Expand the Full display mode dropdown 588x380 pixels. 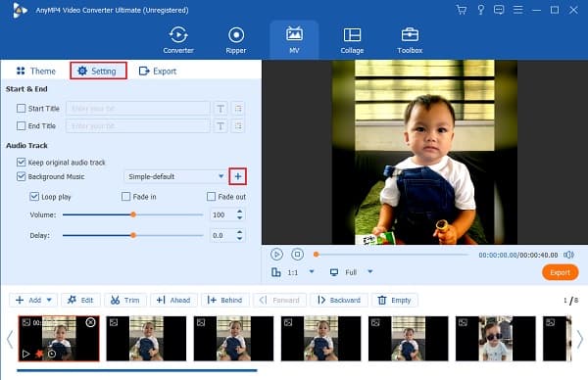click(370, 271)
